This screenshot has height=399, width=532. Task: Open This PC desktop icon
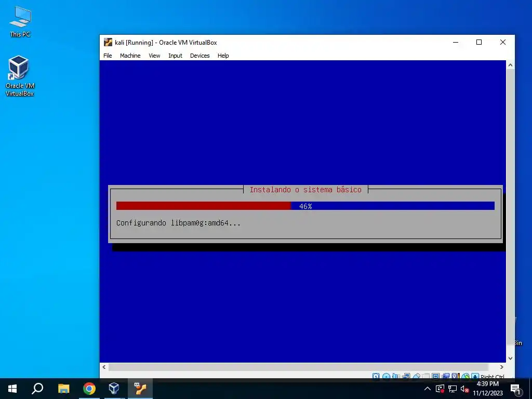20,21
